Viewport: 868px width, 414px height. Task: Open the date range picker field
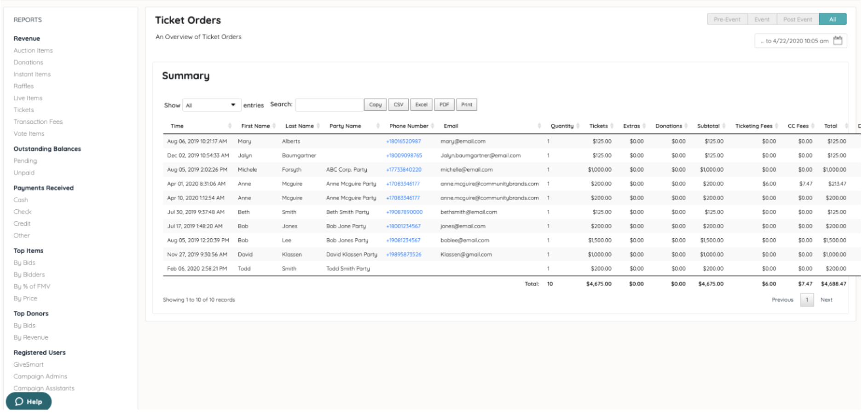point(794,41)
